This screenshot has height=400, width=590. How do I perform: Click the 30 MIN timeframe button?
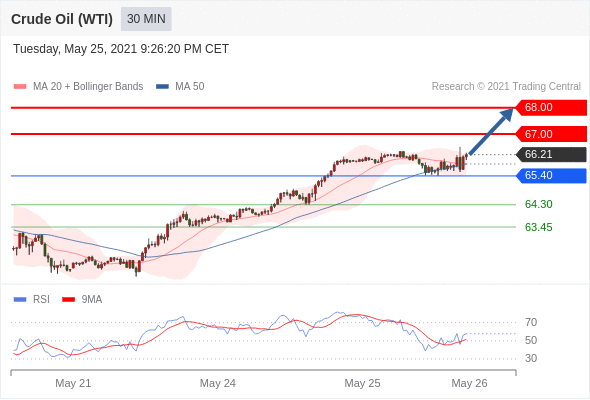pyautogui.click(x=146, y=19)
